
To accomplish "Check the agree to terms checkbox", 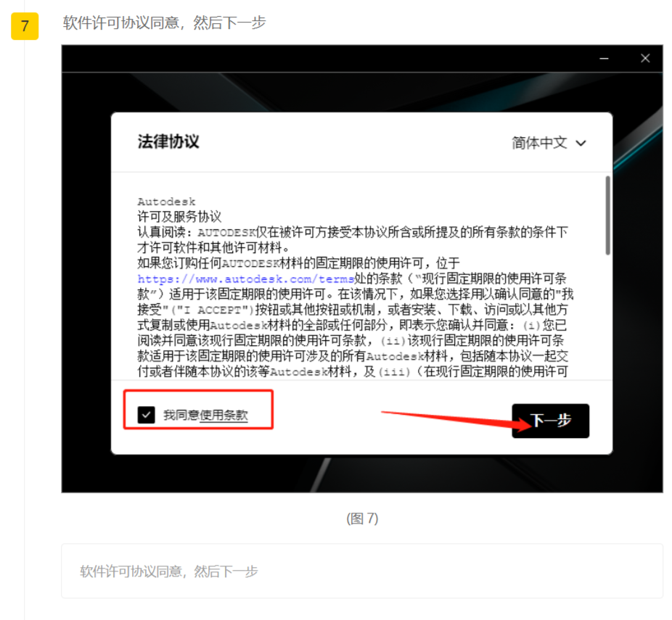I will click(146, 415).
